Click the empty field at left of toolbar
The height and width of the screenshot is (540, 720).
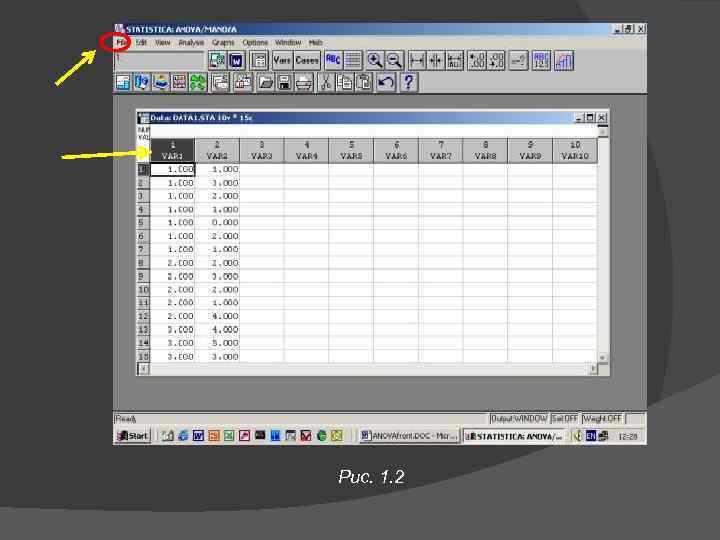click(x=159, y=61)
